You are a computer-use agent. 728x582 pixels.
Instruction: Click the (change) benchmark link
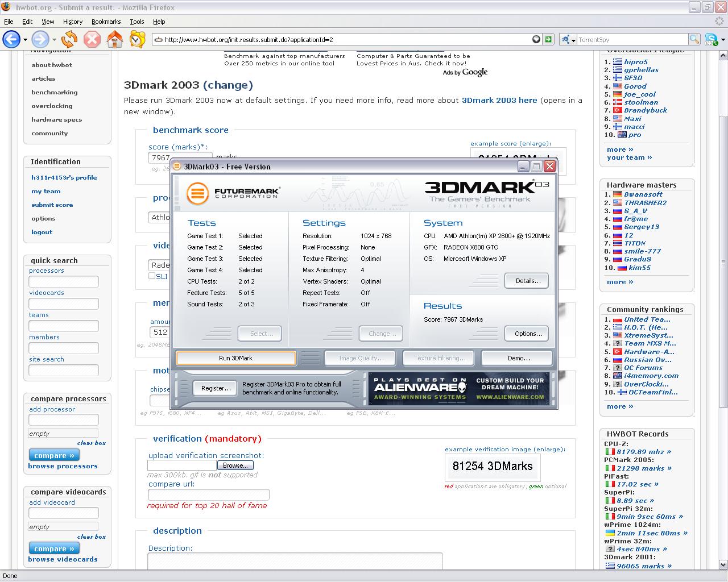[x=227, y=85]
